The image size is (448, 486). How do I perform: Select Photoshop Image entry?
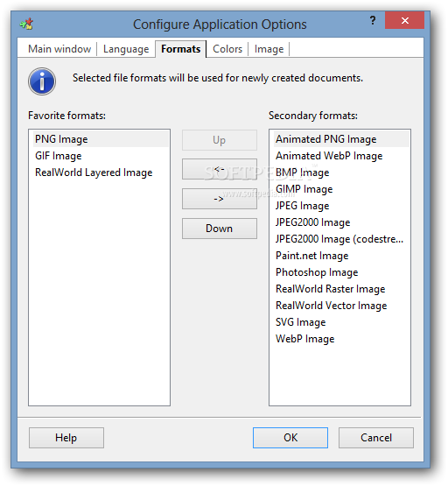coord(341,272)
